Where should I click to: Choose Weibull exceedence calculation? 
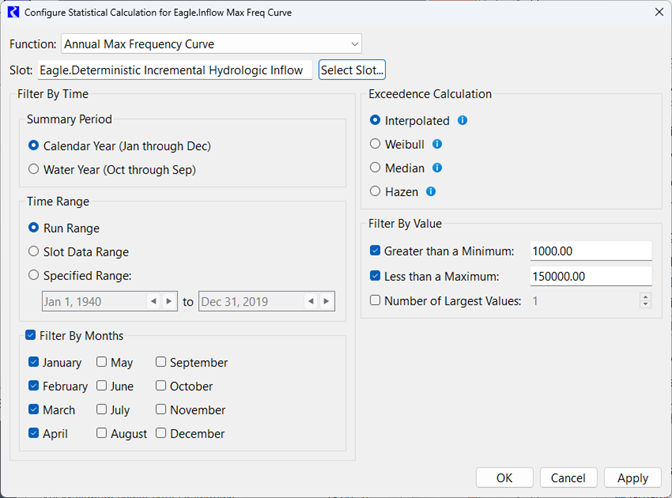pyautogui.click(x=375, y=144)
